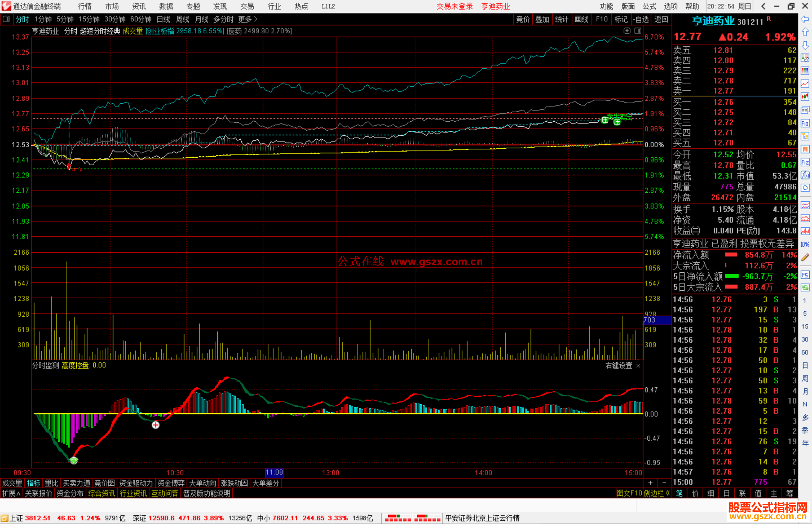Open the 帮助 menu
This screenshot has width=812, height=524.
[692, 6]
